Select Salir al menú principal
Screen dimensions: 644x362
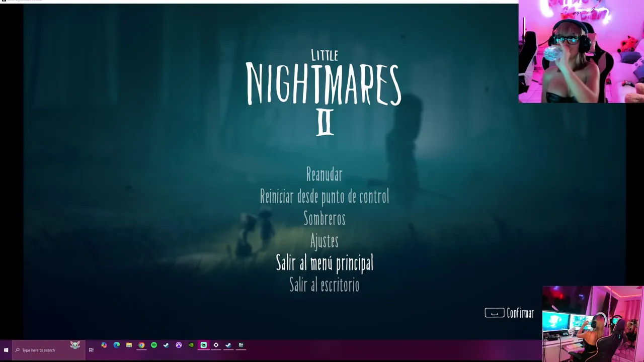click(x=325, y=263)
